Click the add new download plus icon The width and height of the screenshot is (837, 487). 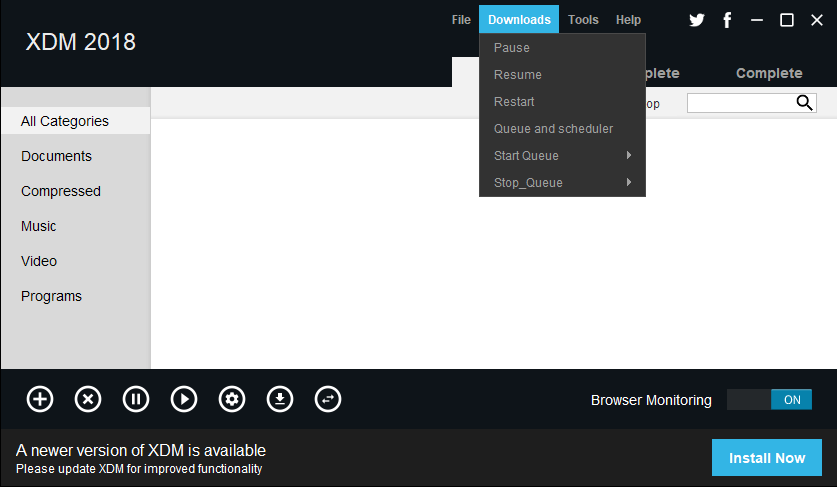coord(40,399)
